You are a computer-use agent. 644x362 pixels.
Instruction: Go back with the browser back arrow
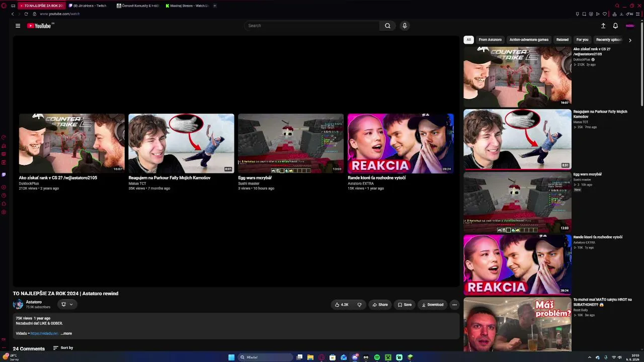13,14
